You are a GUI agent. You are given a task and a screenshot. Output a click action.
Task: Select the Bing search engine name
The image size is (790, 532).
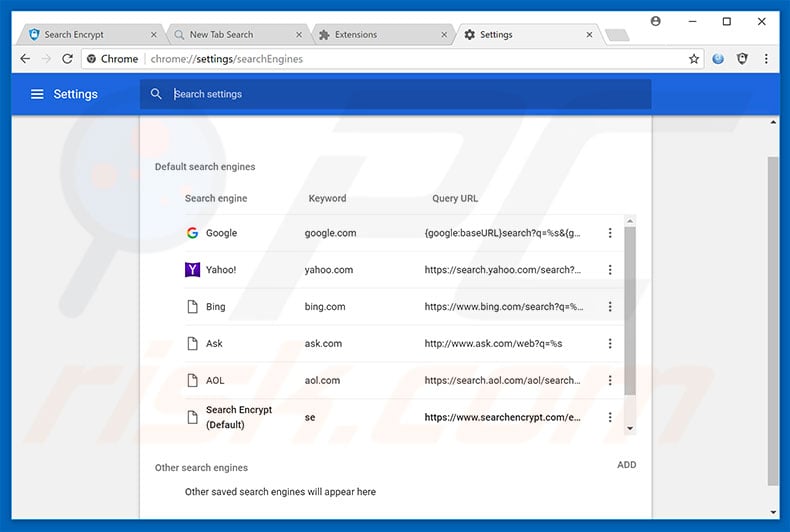(x=216, y=306)
